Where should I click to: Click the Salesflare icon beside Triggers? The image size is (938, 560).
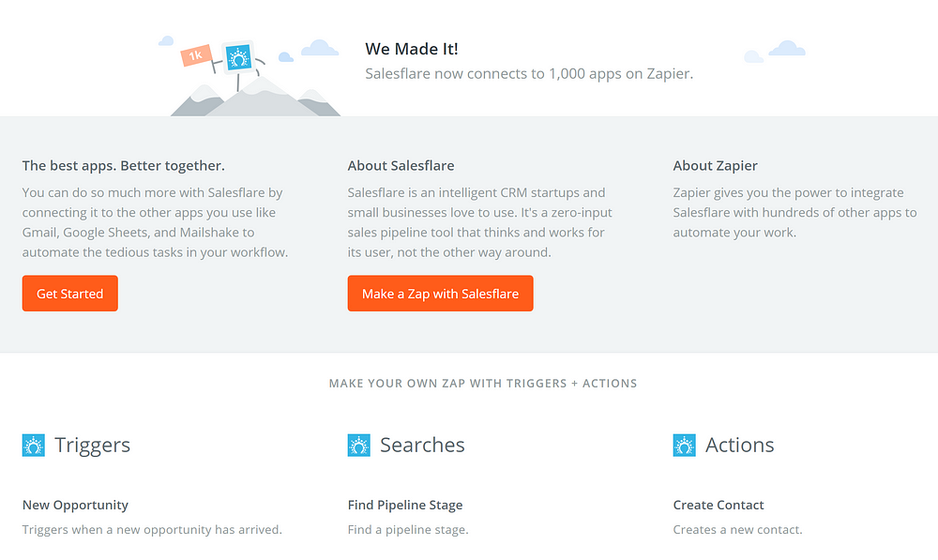[34, 446]
